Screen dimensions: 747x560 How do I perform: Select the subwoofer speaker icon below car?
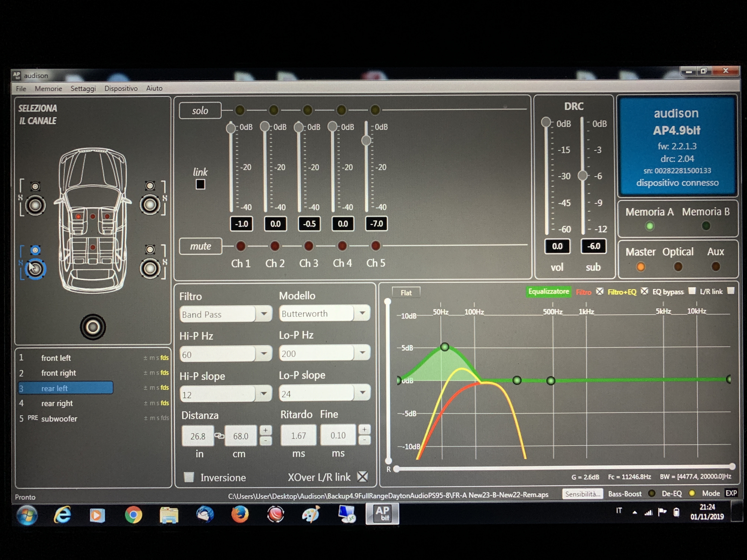[93, 327]
